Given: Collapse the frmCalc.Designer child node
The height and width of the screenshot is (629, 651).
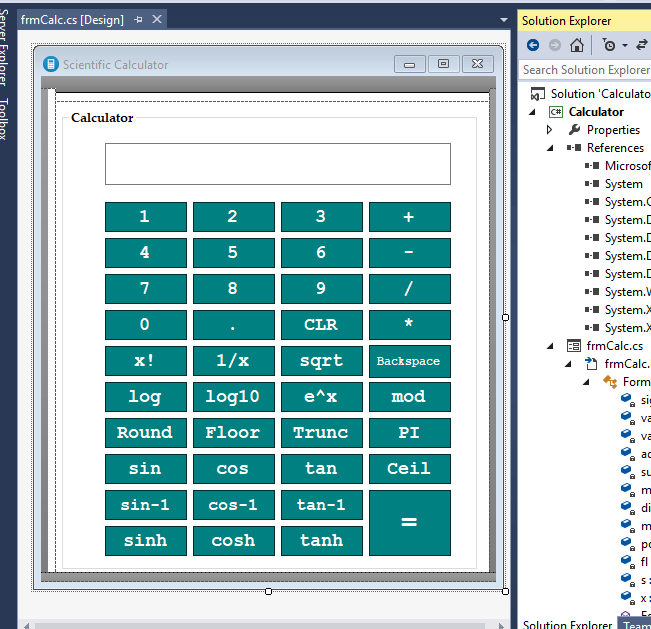Looking at the screenshot, I should tap(568, 365).
